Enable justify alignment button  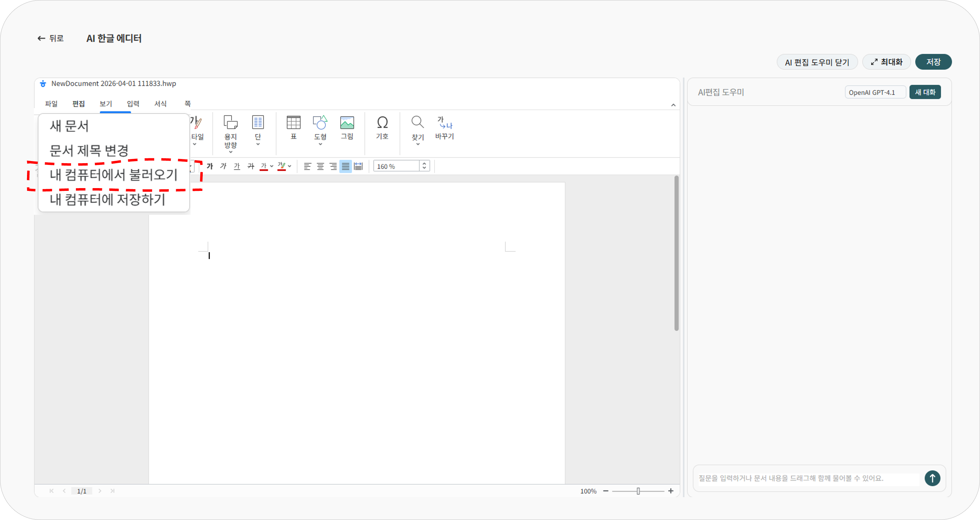tap(345, 166)
